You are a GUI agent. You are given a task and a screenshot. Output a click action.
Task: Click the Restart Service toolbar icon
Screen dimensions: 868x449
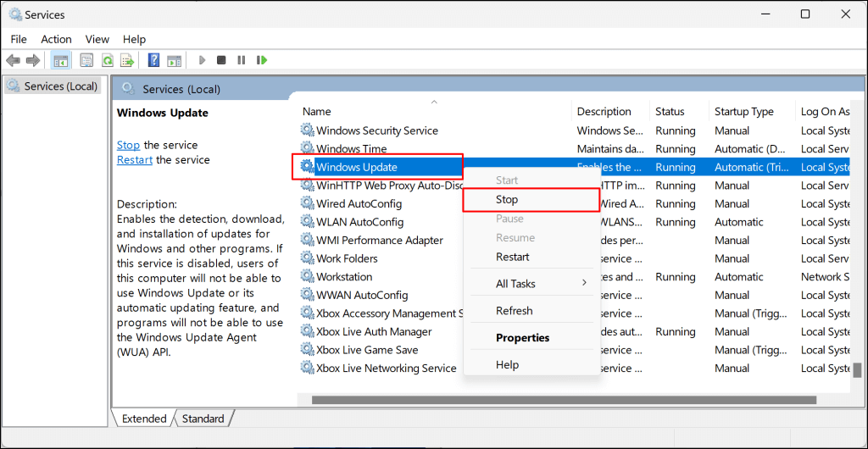click(262, 60)
